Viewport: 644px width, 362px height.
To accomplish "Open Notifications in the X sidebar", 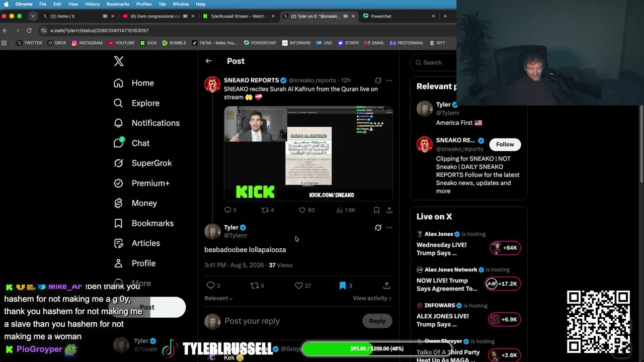I will pyautogui.click(x=146, y=123).
